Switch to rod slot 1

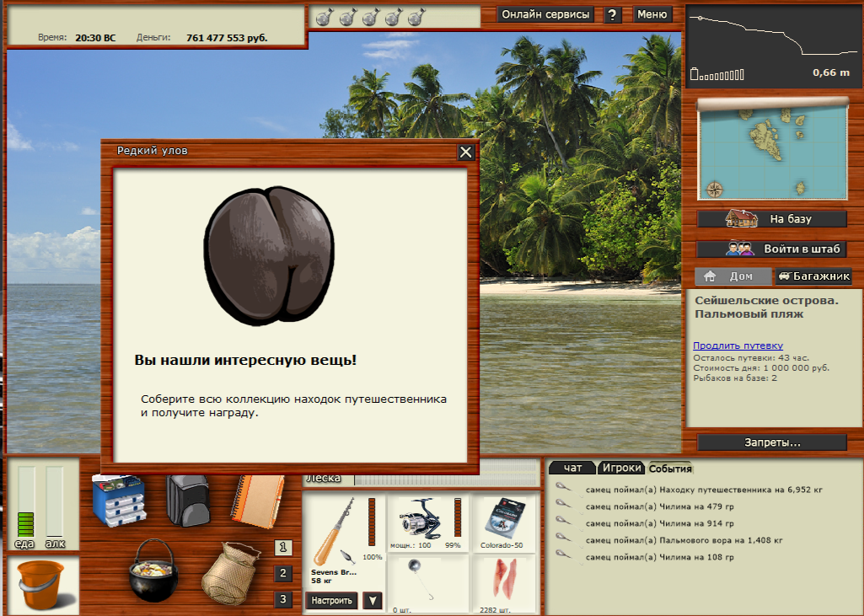click(284, 548)
